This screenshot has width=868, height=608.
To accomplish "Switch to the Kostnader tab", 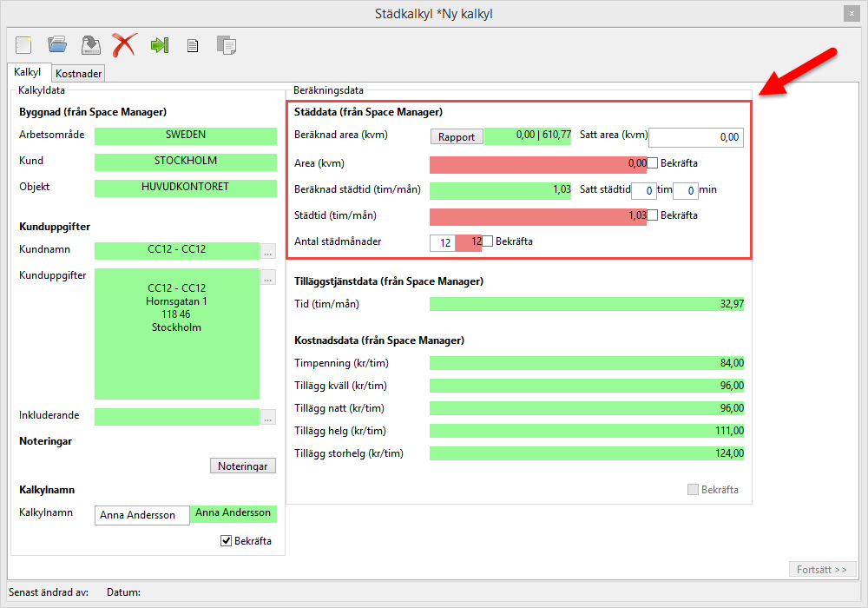I will click(x=79, y=74).
